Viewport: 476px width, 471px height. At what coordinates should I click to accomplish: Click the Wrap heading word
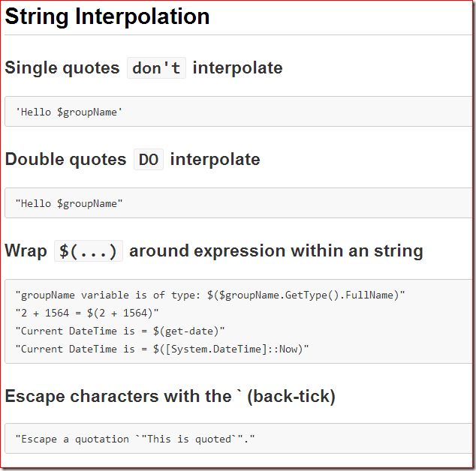26,250
